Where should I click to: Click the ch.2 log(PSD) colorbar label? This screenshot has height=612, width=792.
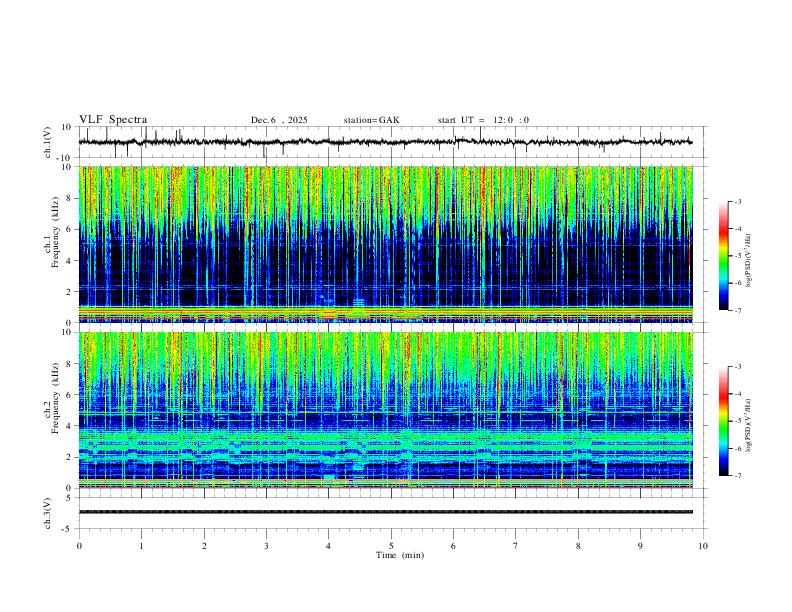[x=748, y=426]
